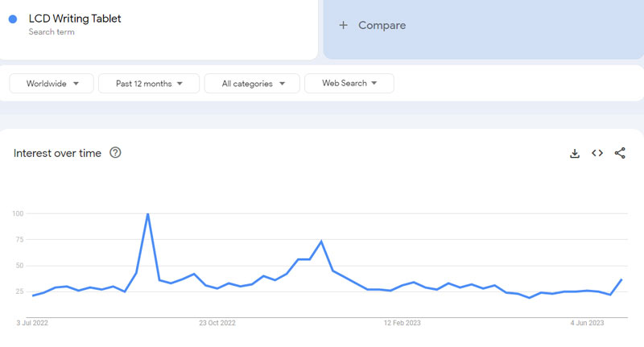644x347 pixels.
Task: Click the 100 label on the y-axis
Action: (18, 213)
